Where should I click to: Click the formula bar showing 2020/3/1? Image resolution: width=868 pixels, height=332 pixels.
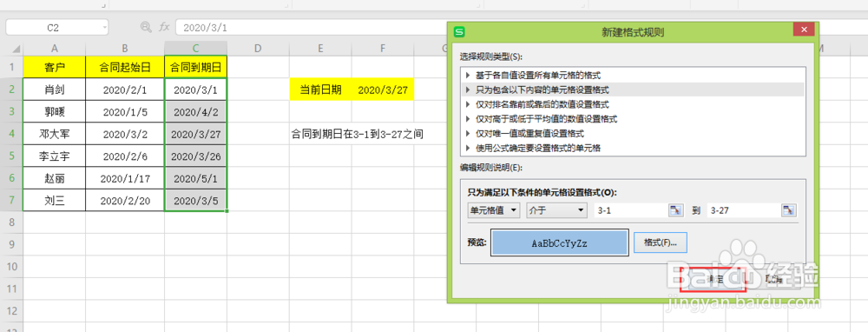(x=312, y=27)
